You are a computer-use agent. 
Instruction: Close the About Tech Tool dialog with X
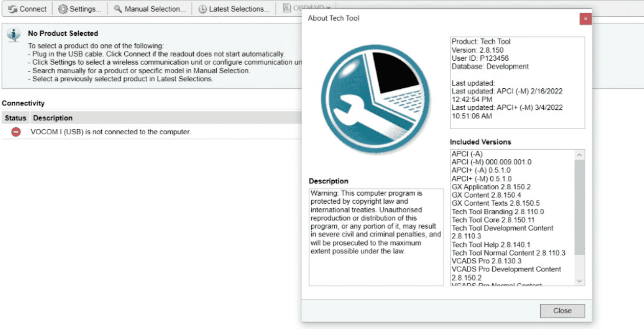[585, 18]
